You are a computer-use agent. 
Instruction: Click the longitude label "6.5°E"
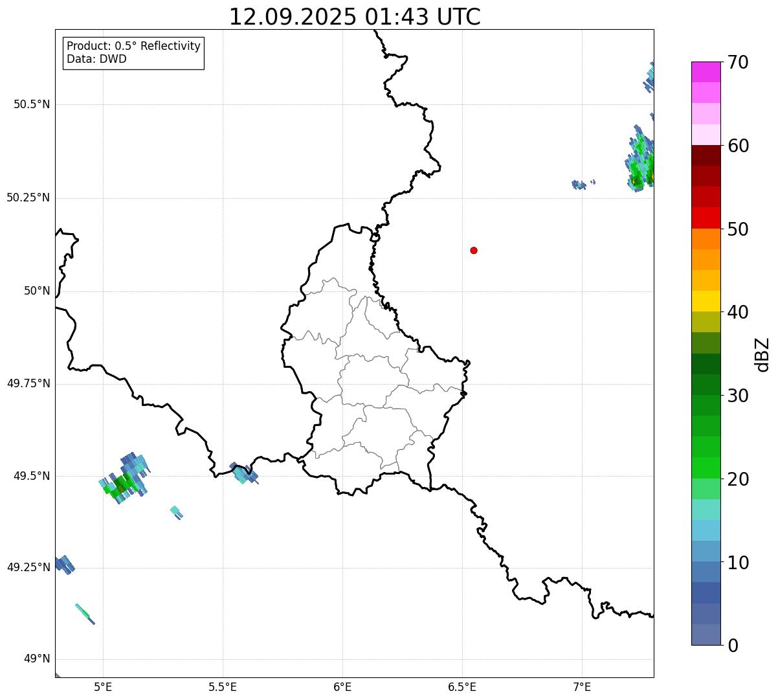(x=462, y=686)
